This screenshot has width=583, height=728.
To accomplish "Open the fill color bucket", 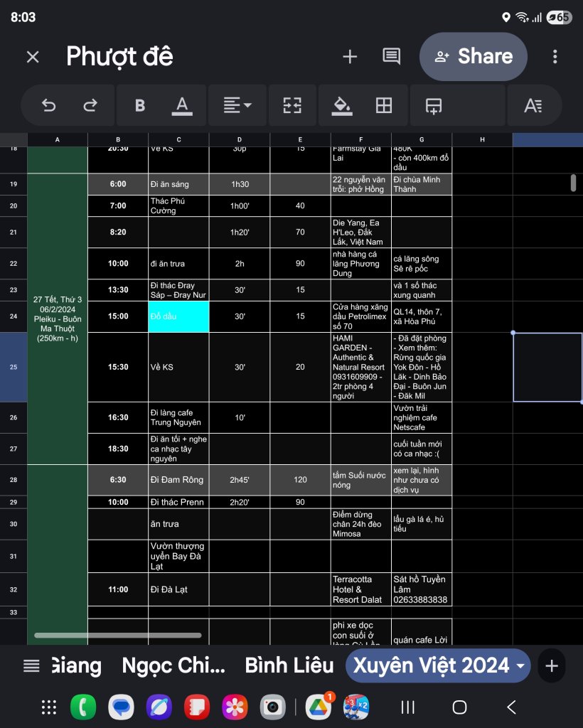I will pos(342,106).
